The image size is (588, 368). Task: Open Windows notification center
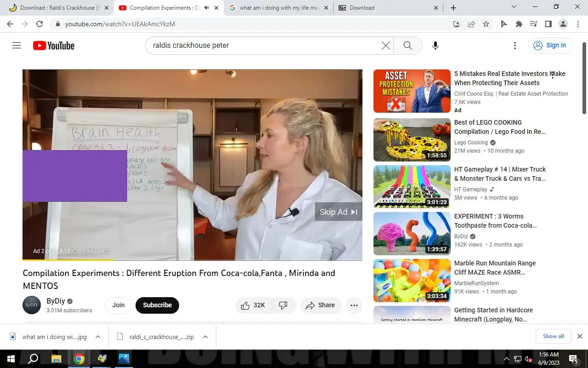click(x=573, y=359)
